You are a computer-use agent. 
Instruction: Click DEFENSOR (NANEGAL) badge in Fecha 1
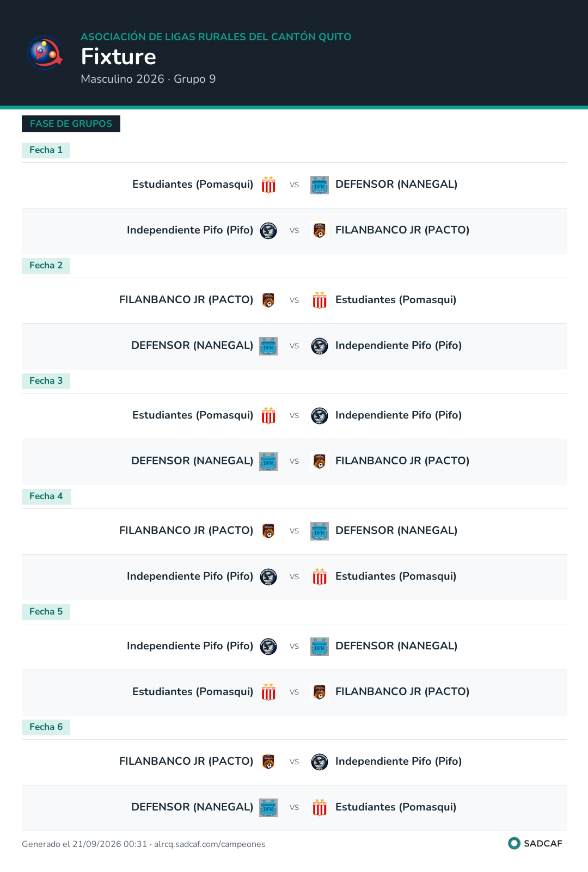pyautogui.click(x=320, y=185)
